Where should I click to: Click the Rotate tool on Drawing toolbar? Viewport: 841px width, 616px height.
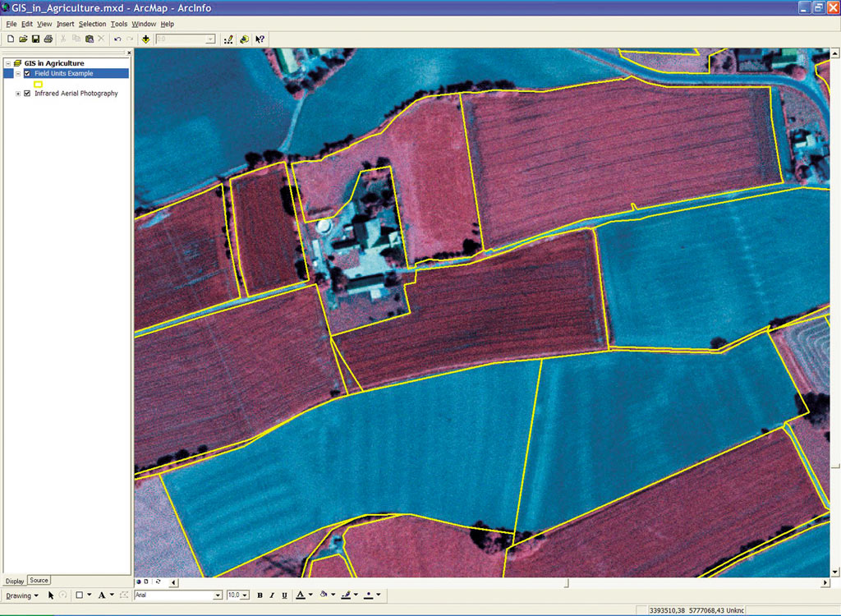click(62, 595)
